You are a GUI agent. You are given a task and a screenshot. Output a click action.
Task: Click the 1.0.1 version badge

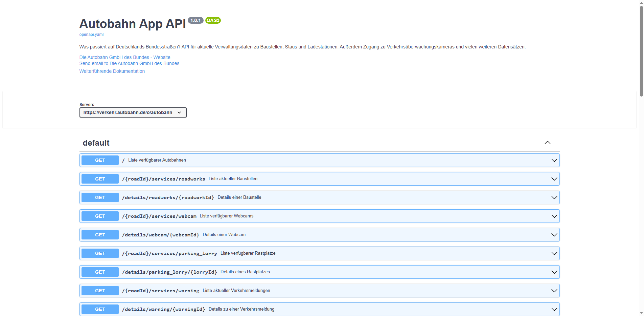click(x=195, y=20)
